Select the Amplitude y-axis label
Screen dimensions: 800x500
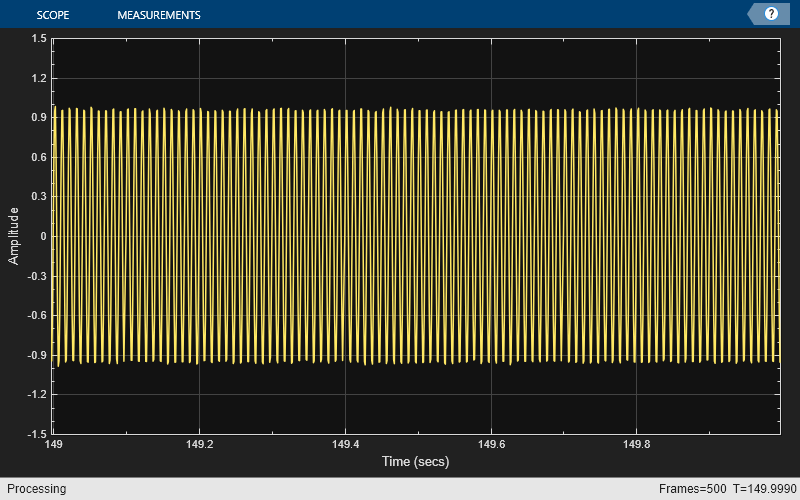click(x=13, y=236)
